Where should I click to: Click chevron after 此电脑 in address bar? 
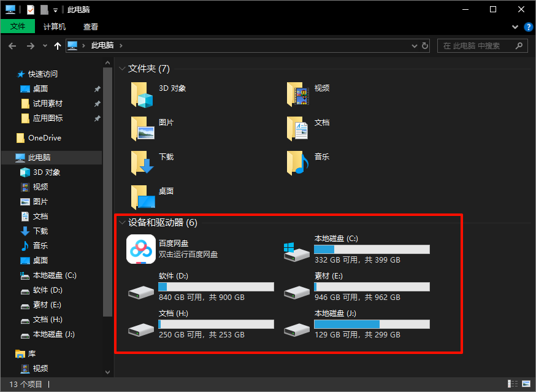pyautogui.click(x=121, y=45)
